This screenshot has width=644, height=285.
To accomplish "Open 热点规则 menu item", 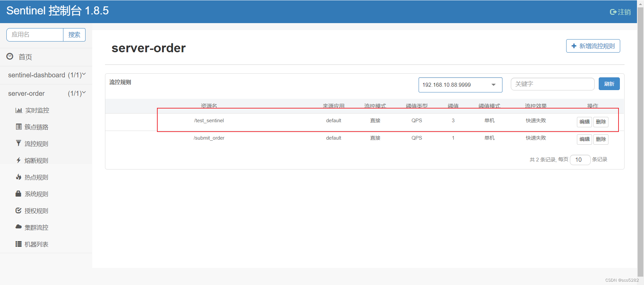I will click(x=36, y=177).
